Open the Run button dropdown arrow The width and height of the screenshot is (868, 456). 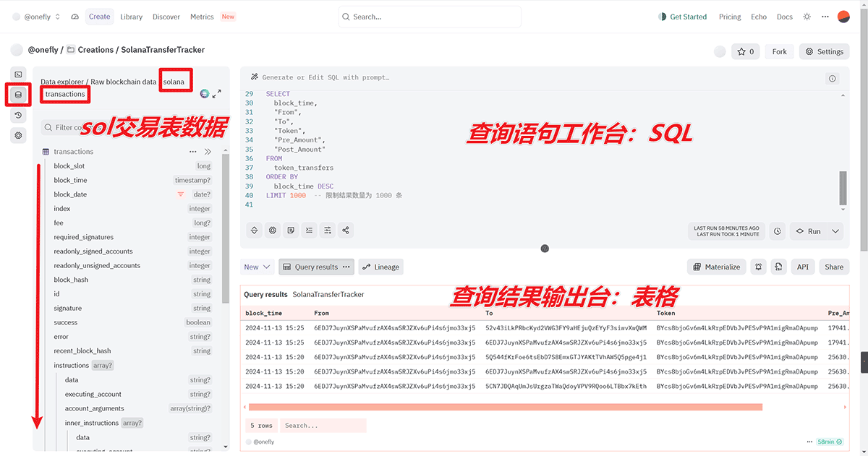point(833,231)
